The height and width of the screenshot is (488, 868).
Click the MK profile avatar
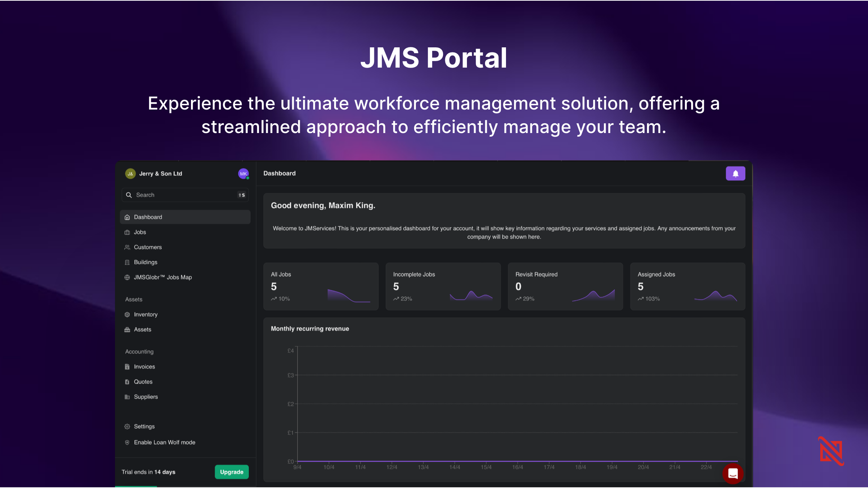(x=243, y=174)
